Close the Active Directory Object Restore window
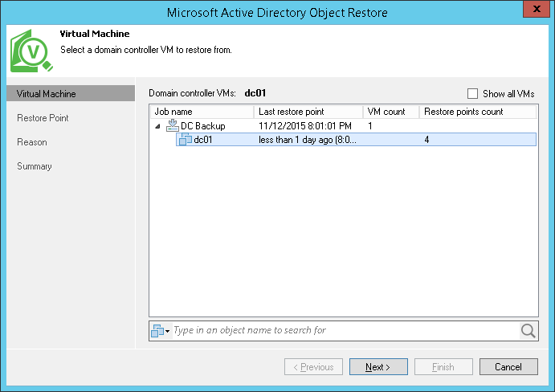 click(536, 10)
